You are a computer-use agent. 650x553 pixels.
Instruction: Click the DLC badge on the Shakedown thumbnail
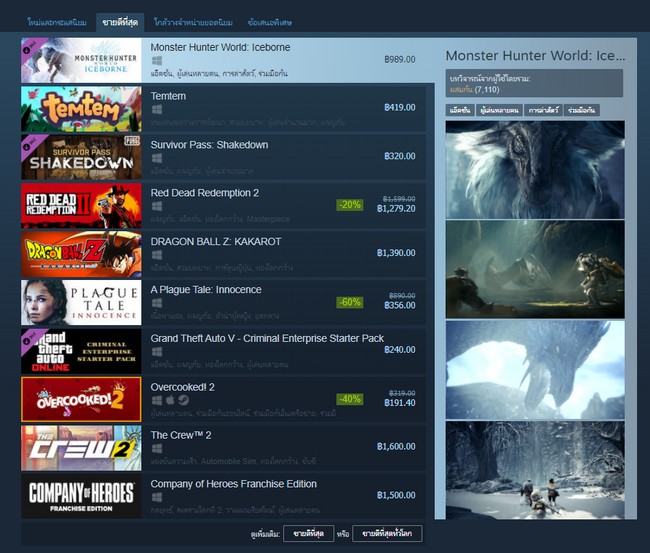30,143
